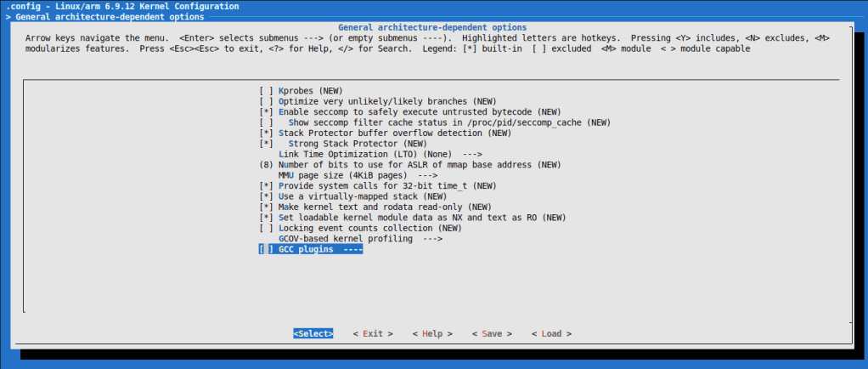Screen dimensions: 868x369
Task: Select the highlighted GCC plugins entry
Action: (x=311, y=250)
